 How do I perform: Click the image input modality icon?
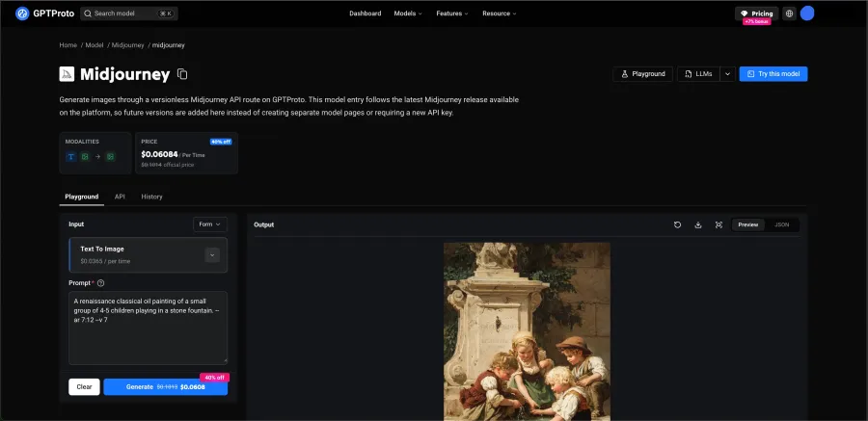tap(85, 157)
